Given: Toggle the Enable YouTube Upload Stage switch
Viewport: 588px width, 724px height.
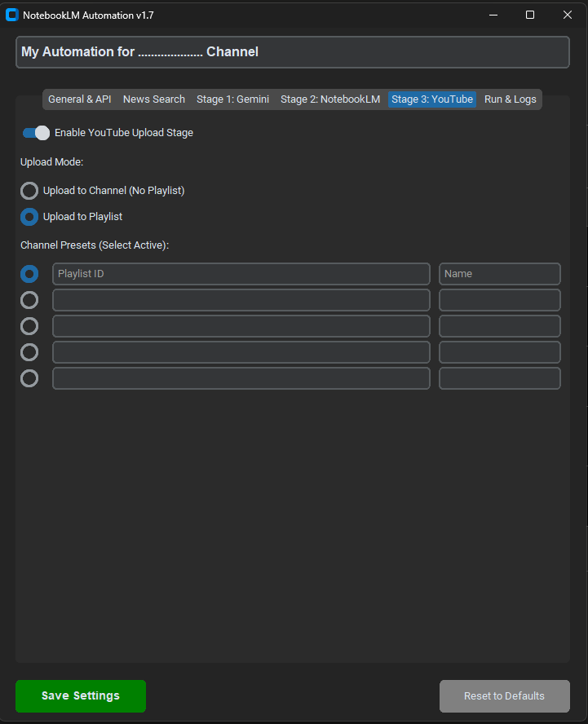Looking at the screenshot, I should point(36,133).
